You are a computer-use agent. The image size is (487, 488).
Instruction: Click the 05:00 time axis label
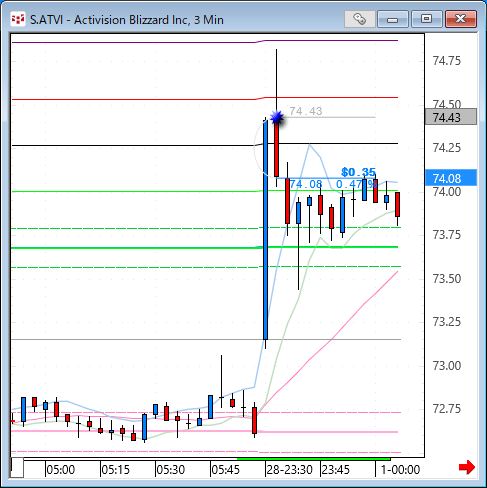(x=61, y=470)
